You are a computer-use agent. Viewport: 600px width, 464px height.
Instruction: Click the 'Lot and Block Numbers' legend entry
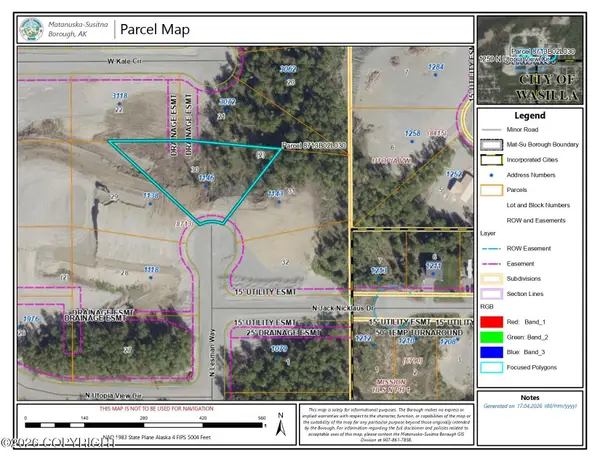click(538, 205)
